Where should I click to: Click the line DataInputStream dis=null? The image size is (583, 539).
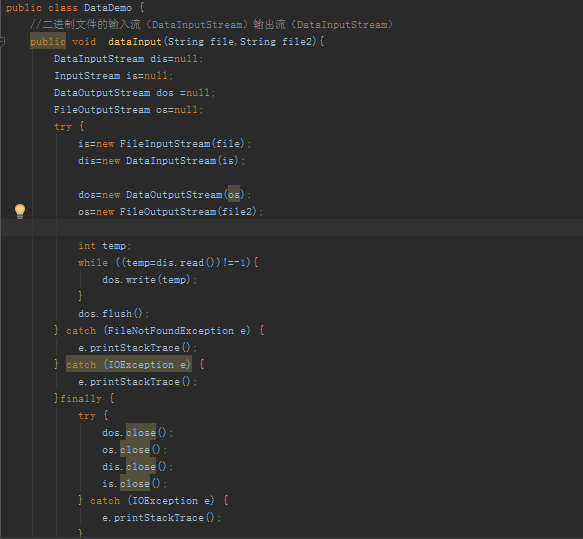[x=129, y=59]
